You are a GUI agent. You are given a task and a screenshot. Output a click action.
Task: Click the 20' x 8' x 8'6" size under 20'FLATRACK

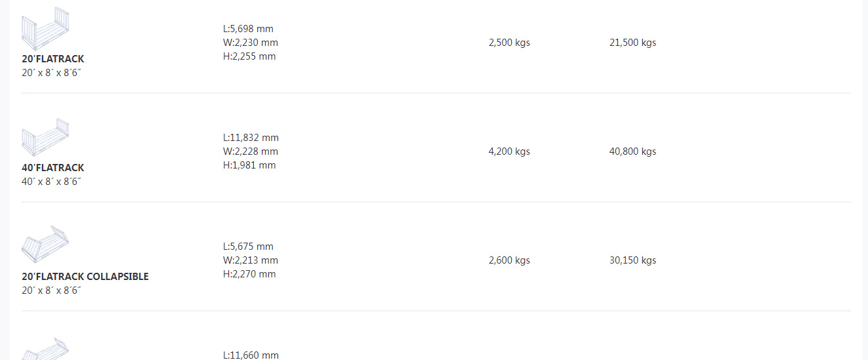(51, 73)
